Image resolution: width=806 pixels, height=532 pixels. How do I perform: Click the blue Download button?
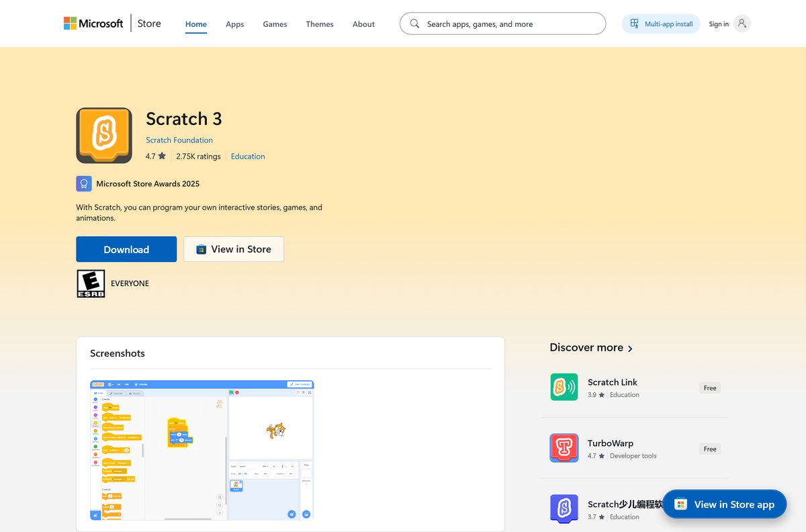[126, 249]
